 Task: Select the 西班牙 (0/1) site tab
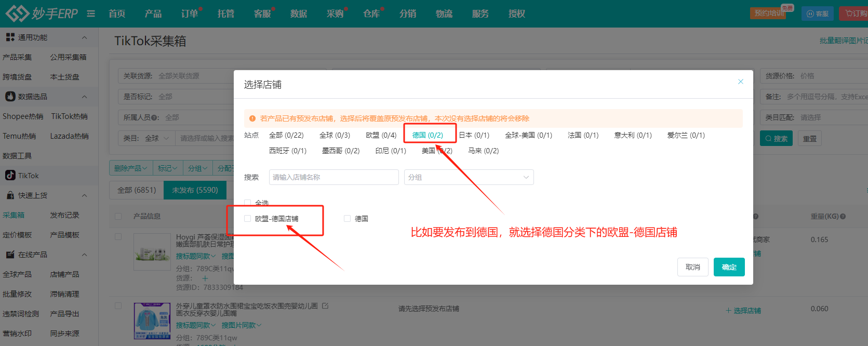288,151
